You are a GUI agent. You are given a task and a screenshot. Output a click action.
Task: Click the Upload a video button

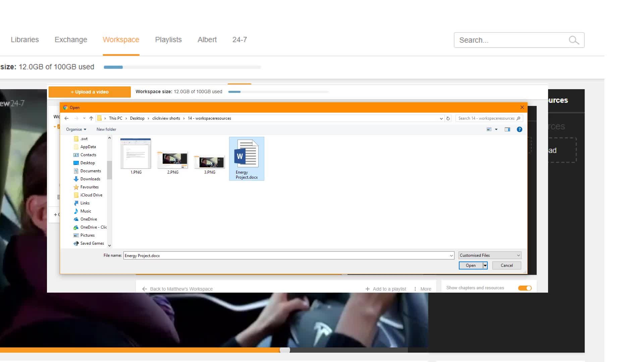coord(89,92)
